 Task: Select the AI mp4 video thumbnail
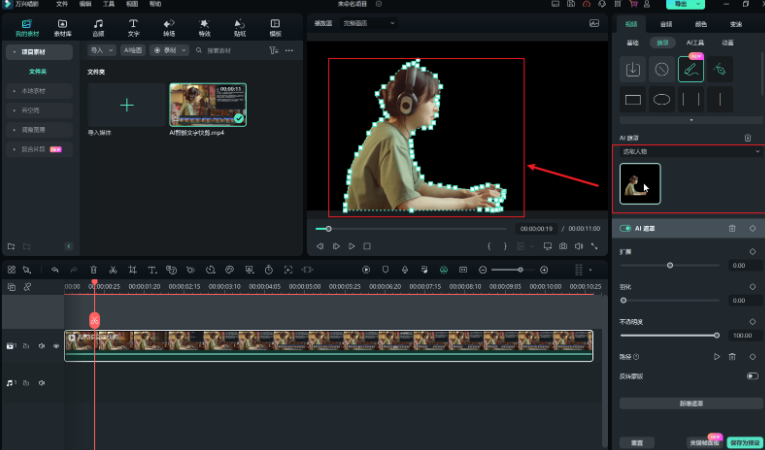pyautogui.click(x=207, y=105)
